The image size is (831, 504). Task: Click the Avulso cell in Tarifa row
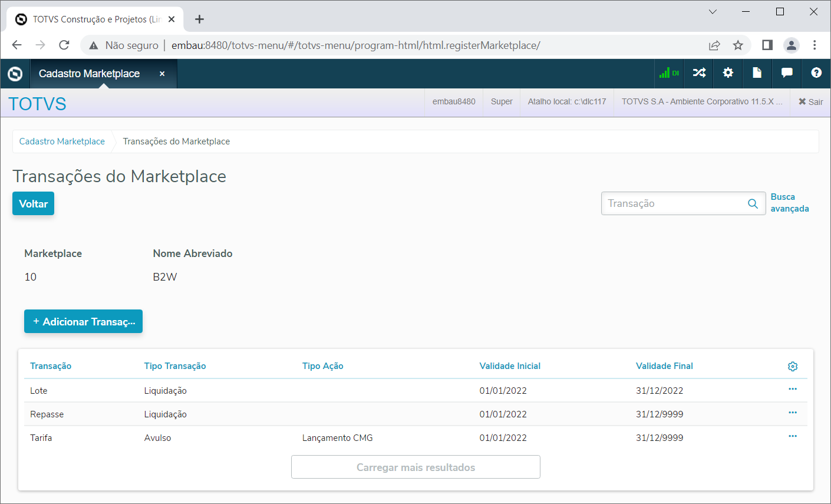[157, 438]
